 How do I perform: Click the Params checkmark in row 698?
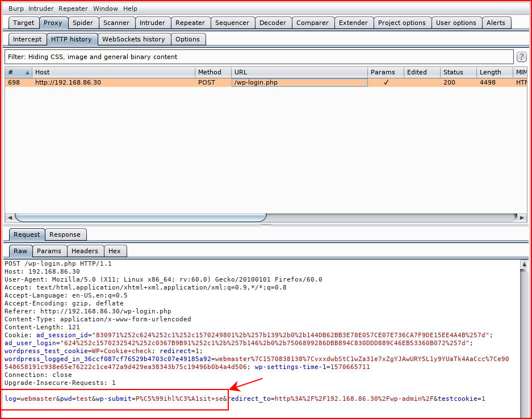pyautogui.click(x=386, y=82)
